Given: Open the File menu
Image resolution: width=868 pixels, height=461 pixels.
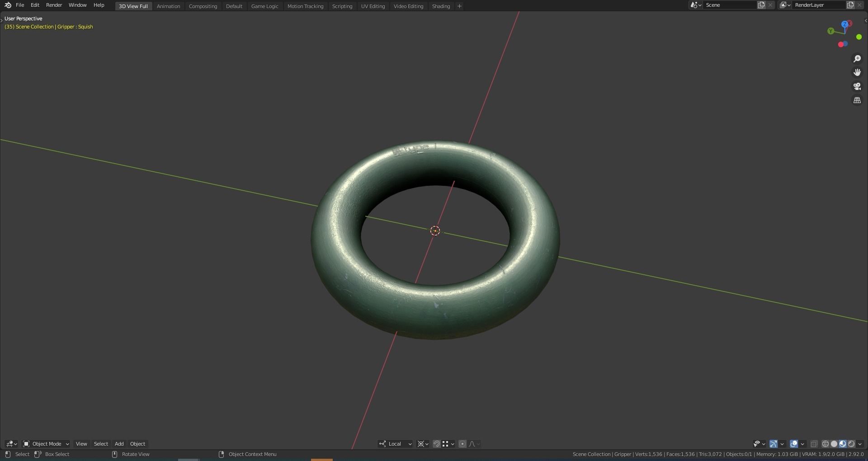Looking at the screenshot, I should [x=20, y=5].
